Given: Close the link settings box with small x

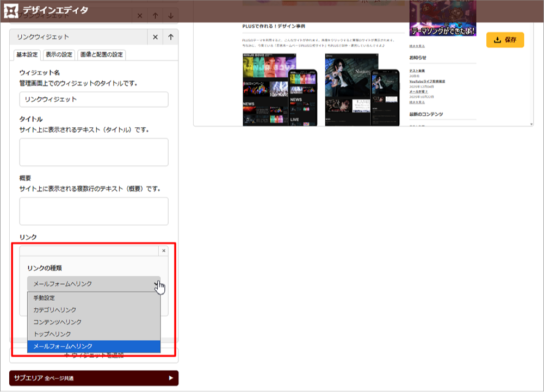Looking at the screenshot, I should click(164, 251).
